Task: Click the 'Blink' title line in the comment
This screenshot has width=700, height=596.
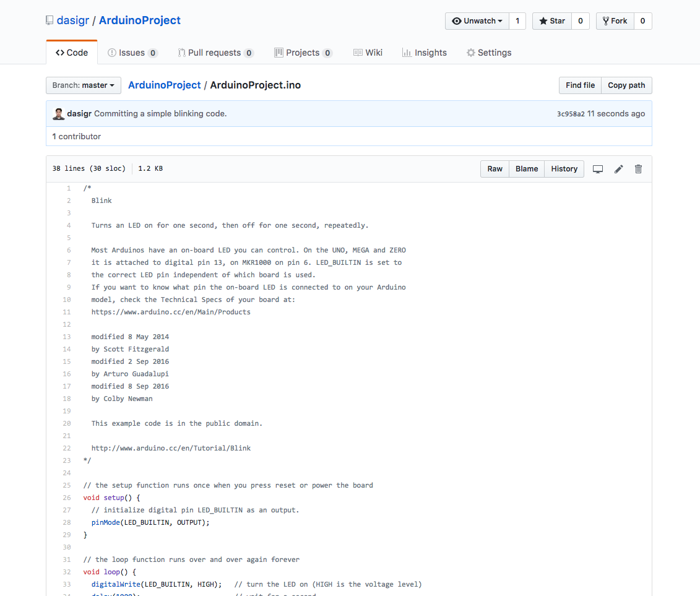Action: click(x=102, y=201)
